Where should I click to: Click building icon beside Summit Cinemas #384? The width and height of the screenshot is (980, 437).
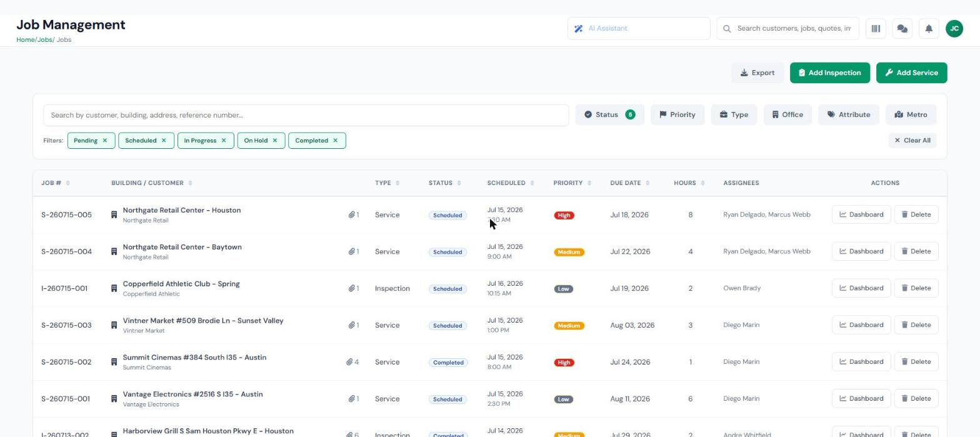(114, 363)
